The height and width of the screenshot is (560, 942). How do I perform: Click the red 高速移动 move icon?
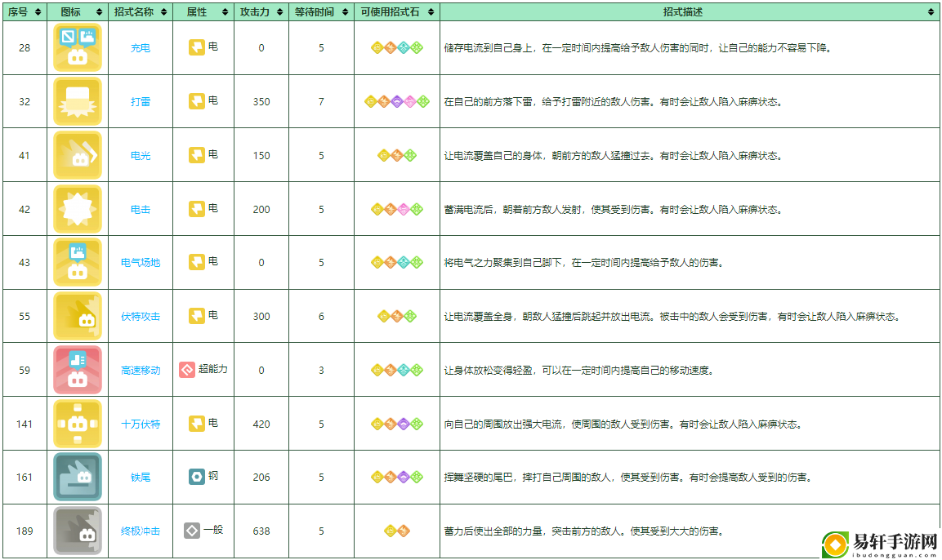pyautogui.click(x=78, y=370)
